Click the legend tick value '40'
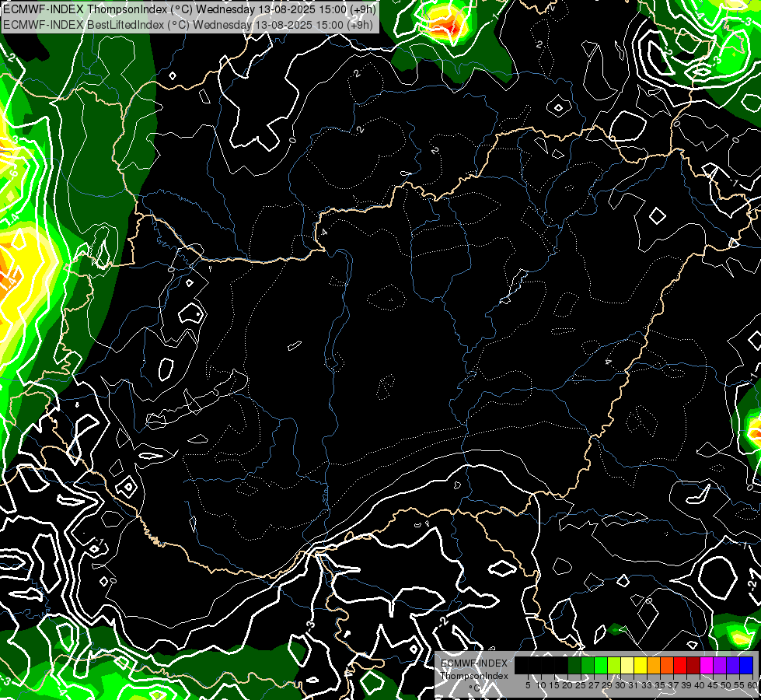Screen dimensions: 761x700 pos(700,685)
